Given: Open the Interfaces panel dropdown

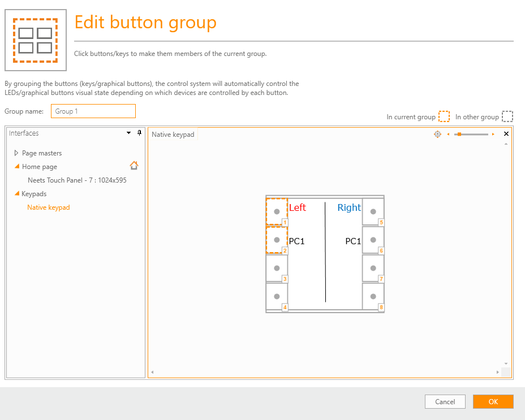Looking at the screenshot, I should (128, 133).
